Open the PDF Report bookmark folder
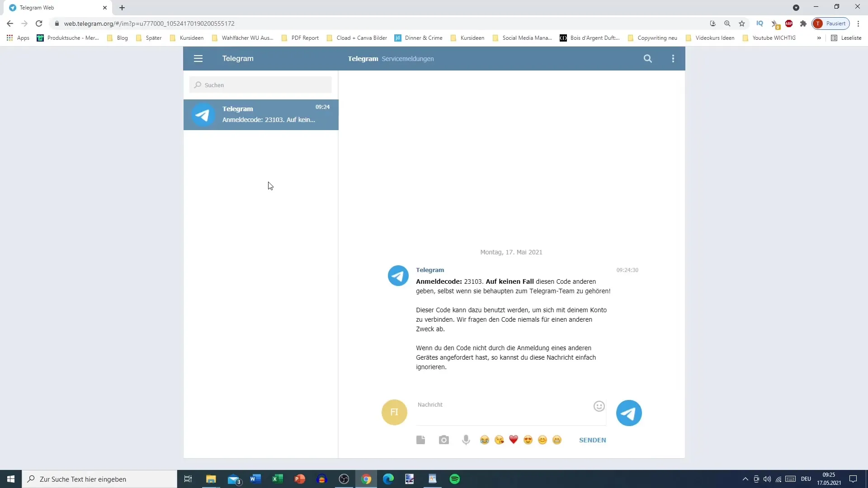This screenshot has height=488, width=868. [300, 38]
